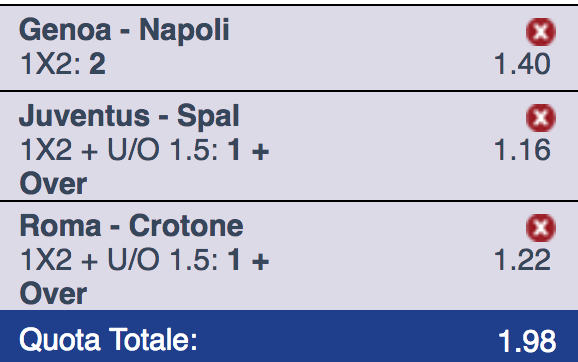Click 1X2 + U/O 1.5 under Juventus - Spal
The image size is (578, 362).
[119, 150]
